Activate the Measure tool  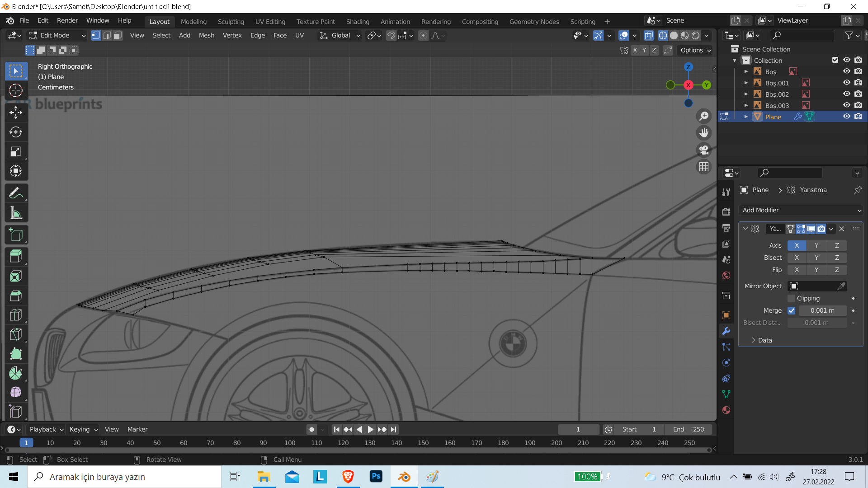click(16, 213)
